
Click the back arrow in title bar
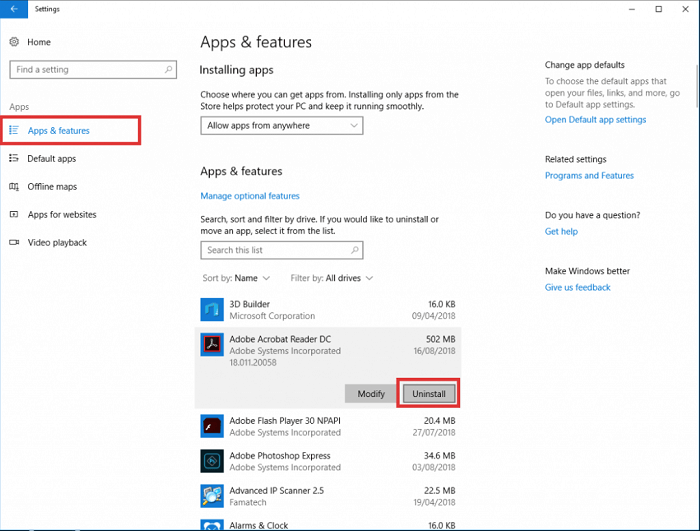(14, 9)
